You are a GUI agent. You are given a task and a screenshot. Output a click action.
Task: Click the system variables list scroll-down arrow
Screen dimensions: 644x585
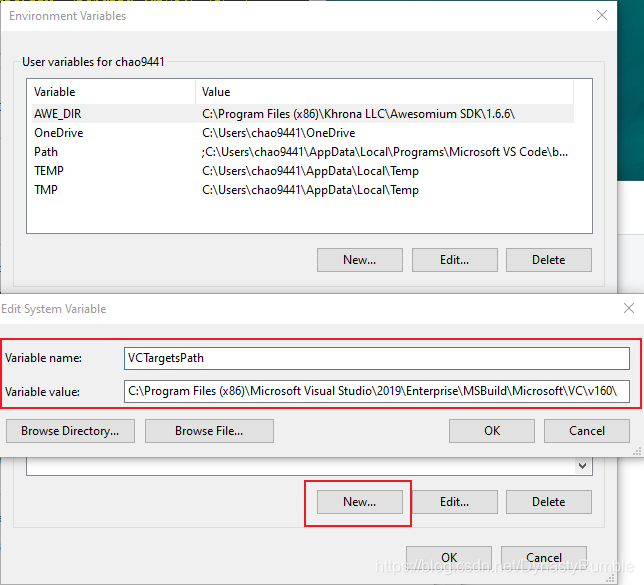[582, 465]
